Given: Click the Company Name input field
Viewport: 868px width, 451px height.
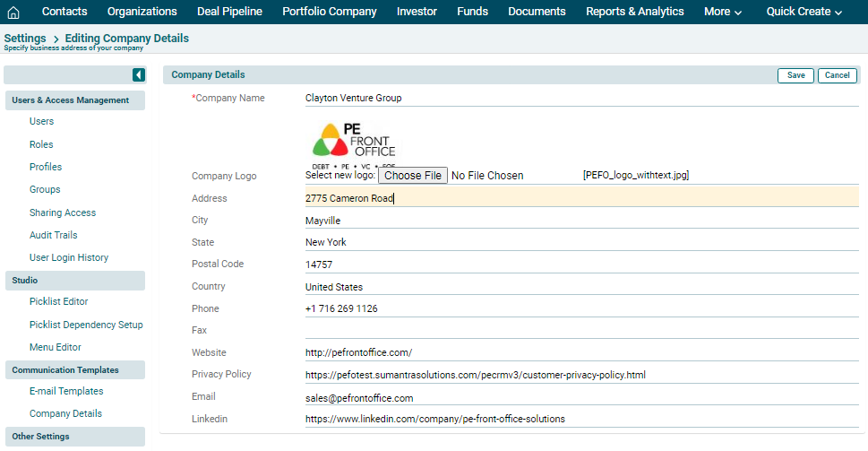Looking at the screenshot, I should tap(580, 98).
